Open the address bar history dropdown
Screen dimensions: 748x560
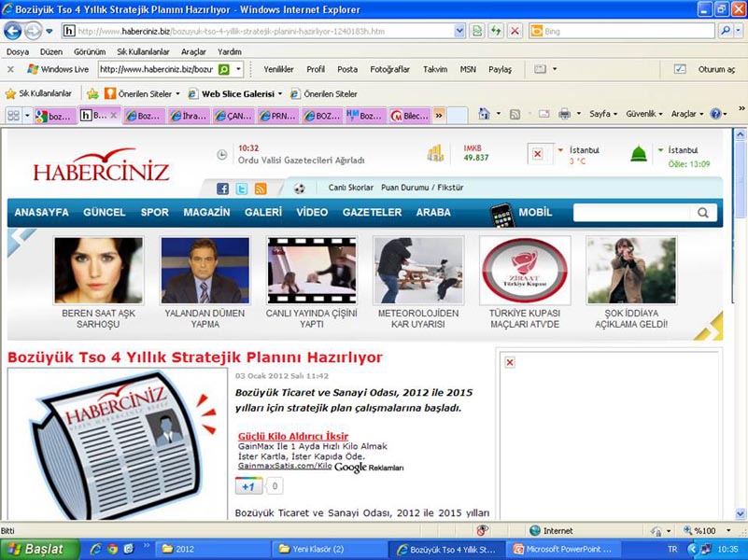pyautogui.click(x=459, y=32)
